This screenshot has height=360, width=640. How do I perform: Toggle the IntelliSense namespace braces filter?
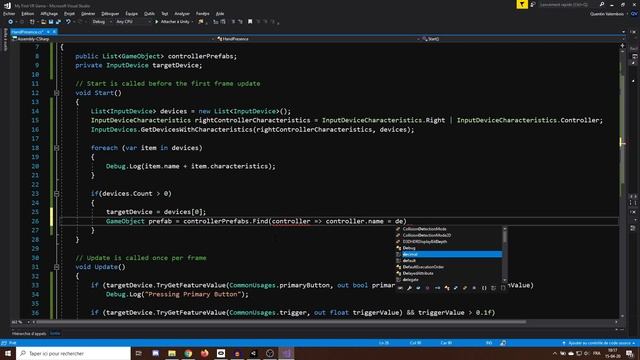484,288
